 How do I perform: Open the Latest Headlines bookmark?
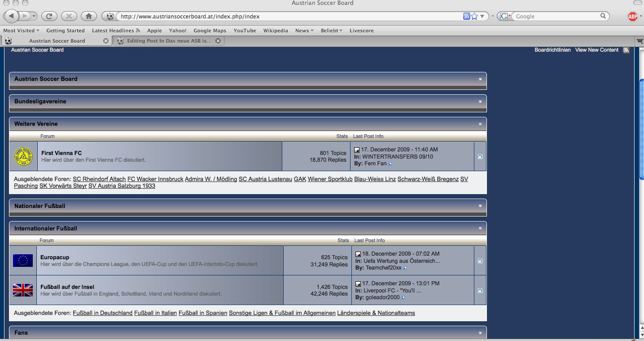(x=116, y=31)
